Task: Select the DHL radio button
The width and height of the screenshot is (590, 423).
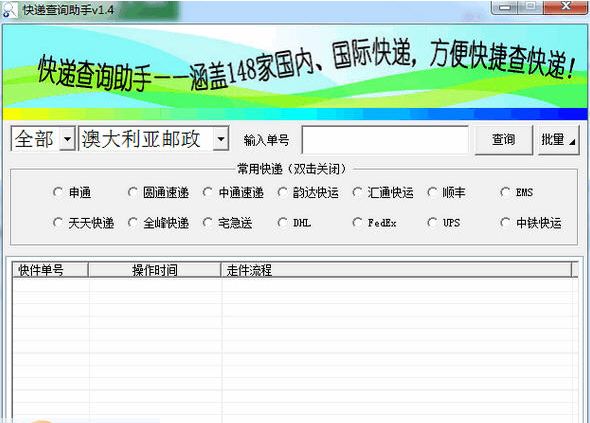Action: [282, 223]
